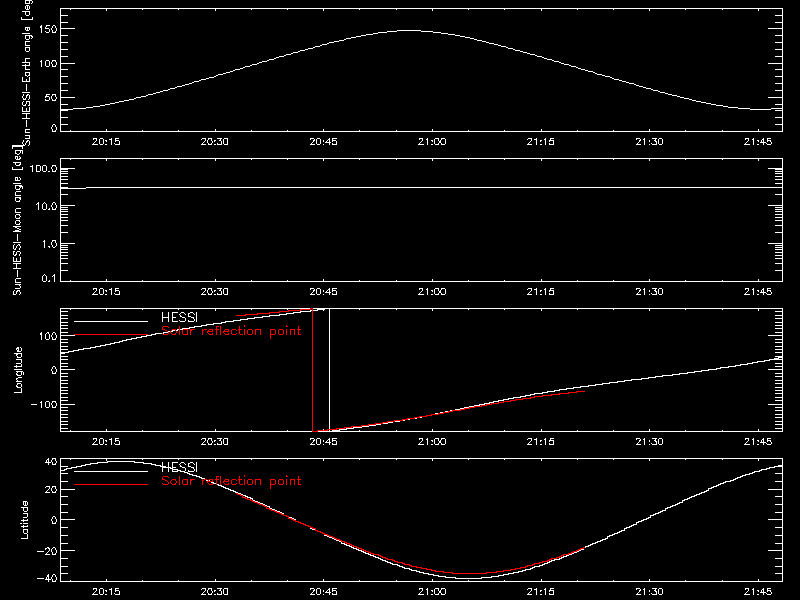Click the Longitude axis label
800x600 pixels.
tap(18, 370)
